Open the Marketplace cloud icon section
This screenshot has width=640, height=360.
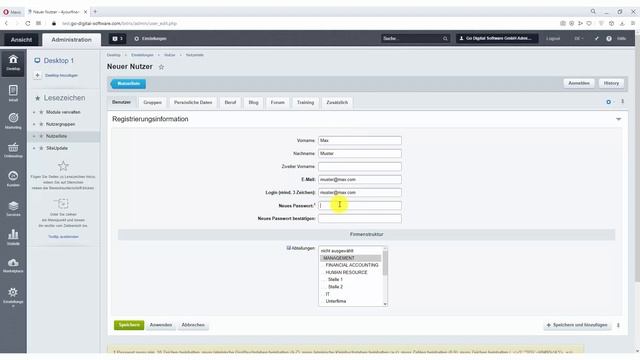point(13,265)
